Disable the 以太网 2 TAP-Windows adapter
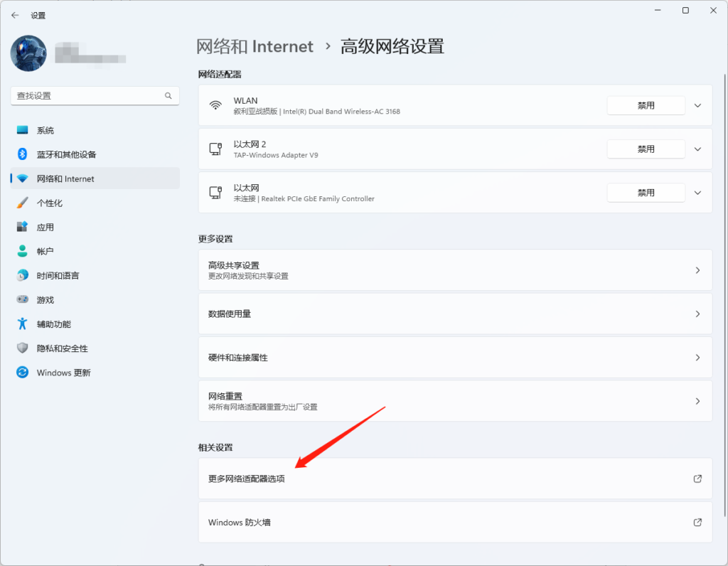 click(x=646, y=149)
